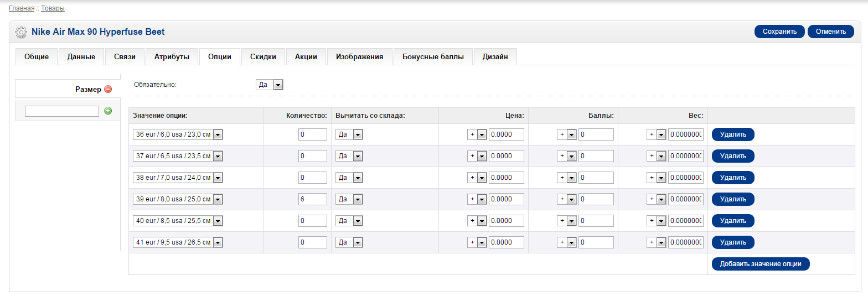
Task: Click the Отменить button
Action: pyautogui.click(x=831, y=32)
